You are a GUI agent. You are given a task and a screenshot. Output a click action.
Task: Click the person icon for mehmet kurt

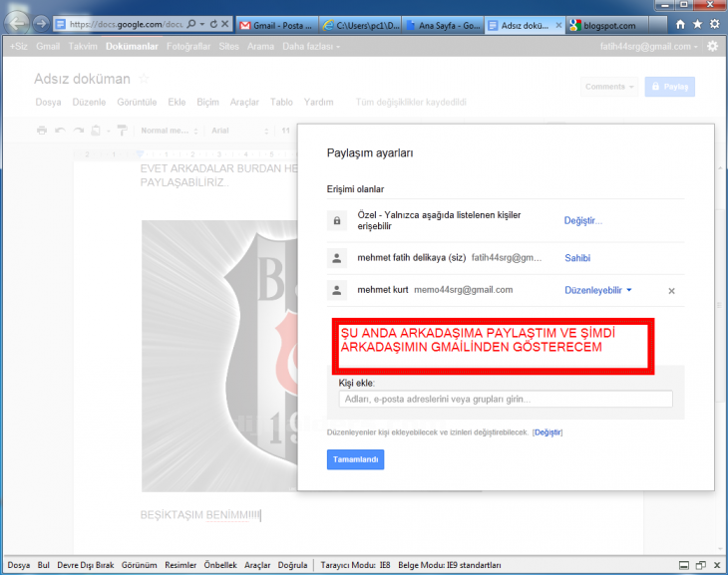337,290
